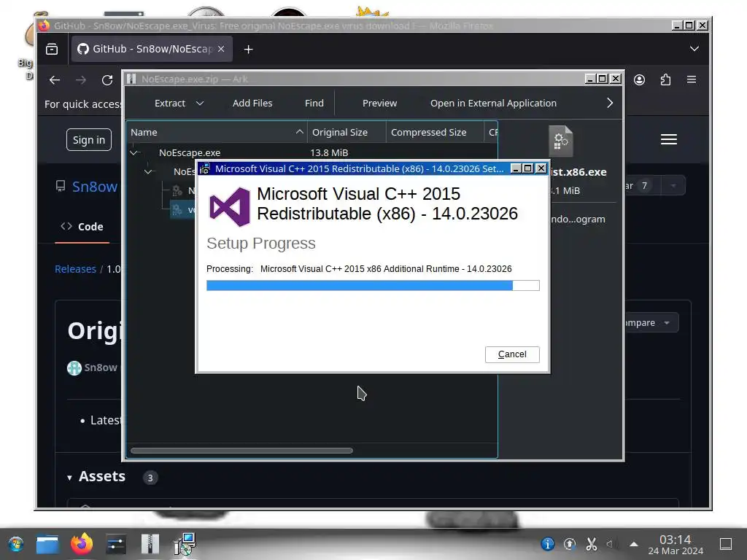Open the list all tabs dropdown
Viewport: 747px width, 560px height.
point(694,49)
